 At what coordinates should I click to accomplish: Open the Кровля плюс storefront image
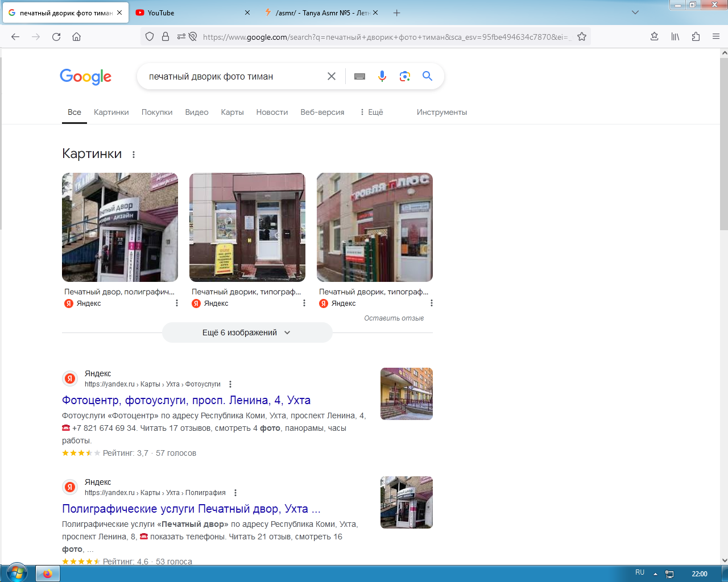375,227
